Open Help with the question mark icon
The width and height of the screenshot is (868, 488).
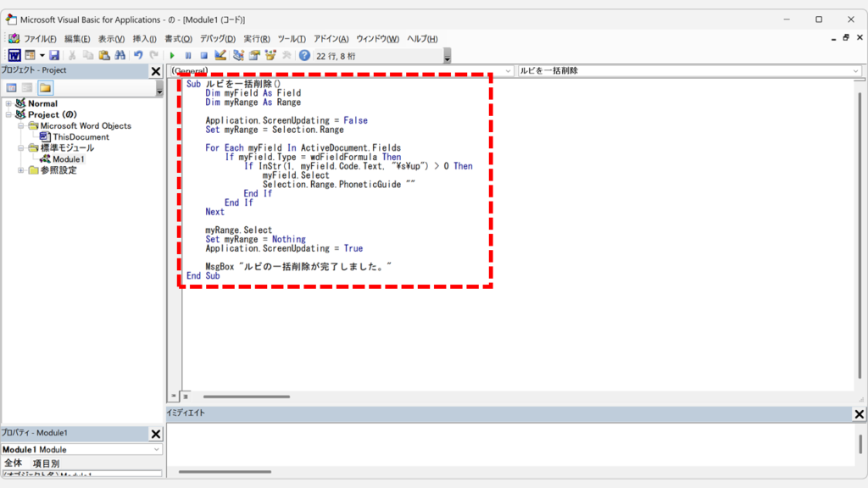[304, 55]
